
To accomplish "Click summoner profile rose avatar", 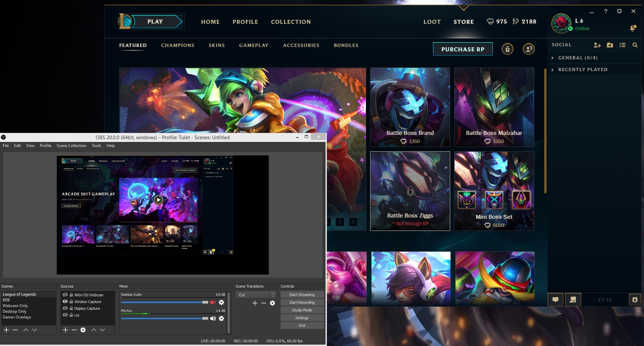I will pyautogui.click(x=561, y=23).
